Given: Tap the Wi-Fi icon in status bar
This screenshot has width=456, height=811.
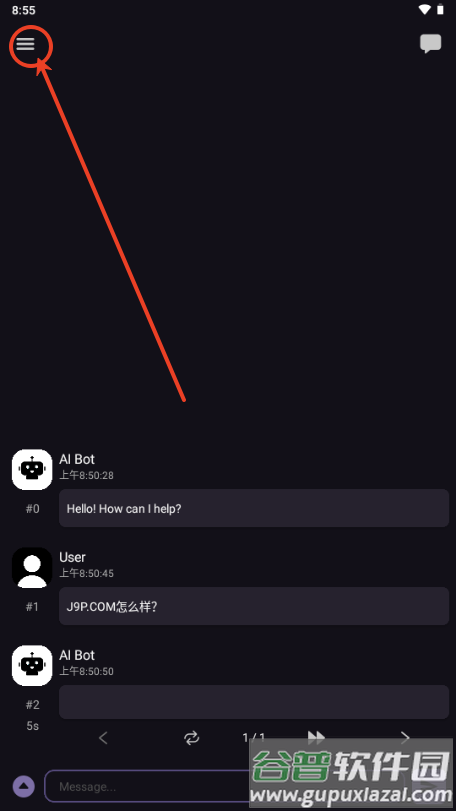Looking at the screenshot, I should coord(425,9).
